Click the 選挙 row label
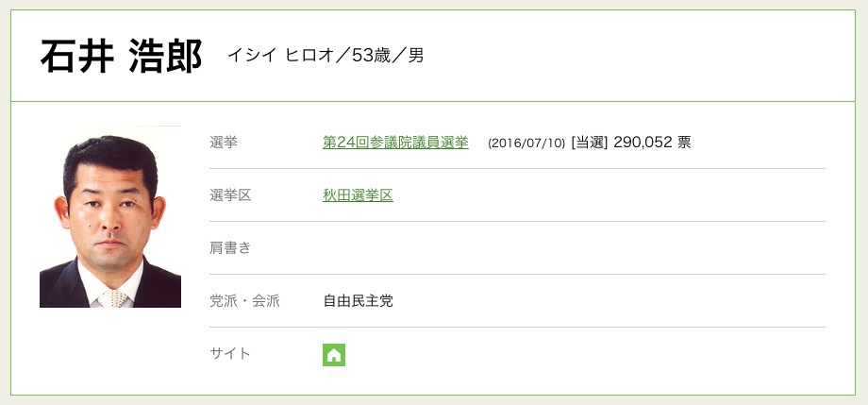Screen dimensions: 868x405 [224, 143]
